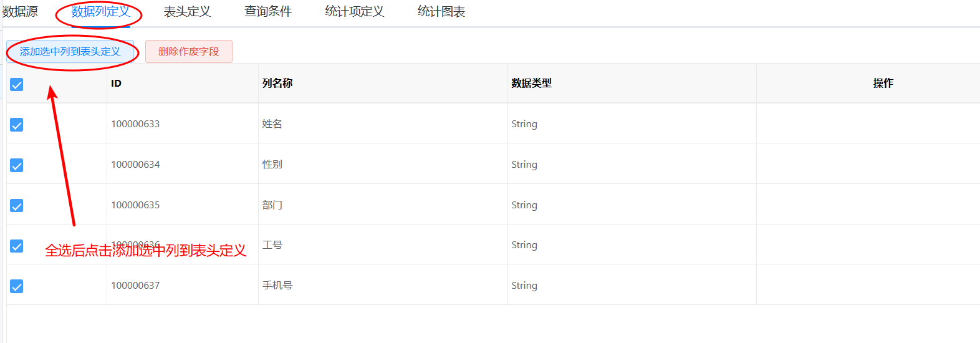Click the 列名称 column header
This screenshot has width=980, height=343.
277,83
